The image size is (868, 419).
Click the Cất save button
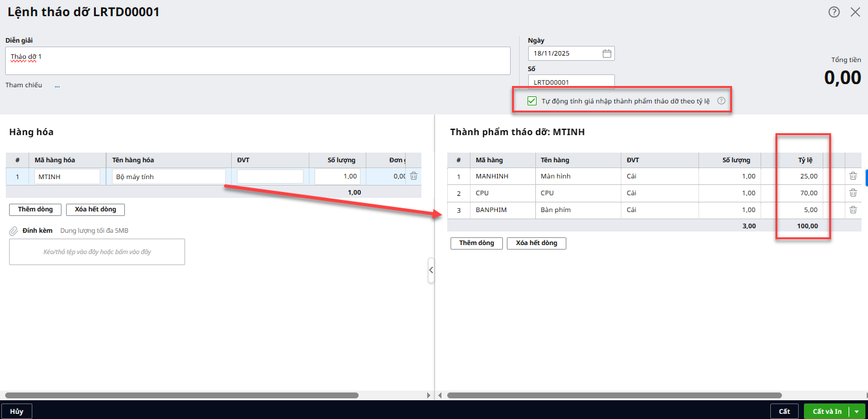[784, 411]
